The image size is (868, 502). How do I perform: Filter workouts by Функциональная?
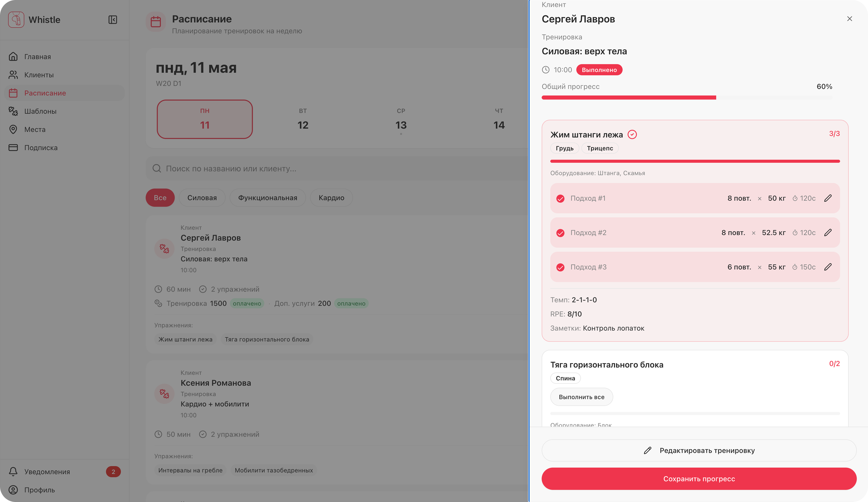[268, 198]
